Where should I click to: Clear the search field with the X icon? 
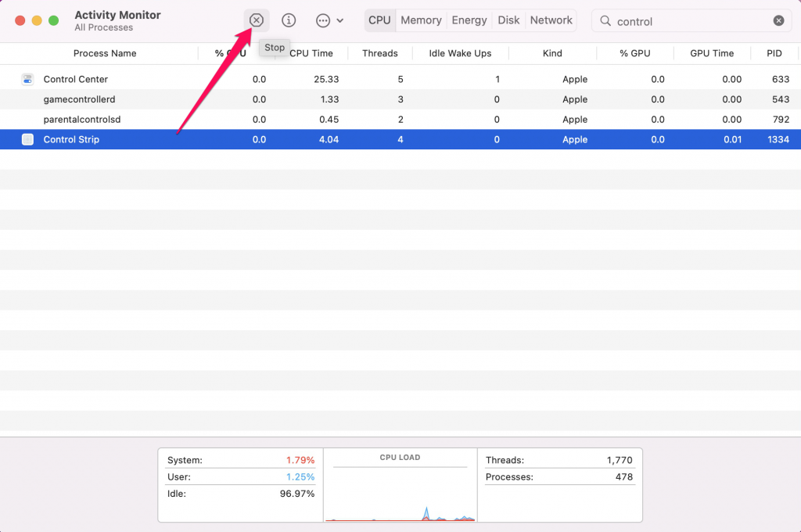point(778,20)
